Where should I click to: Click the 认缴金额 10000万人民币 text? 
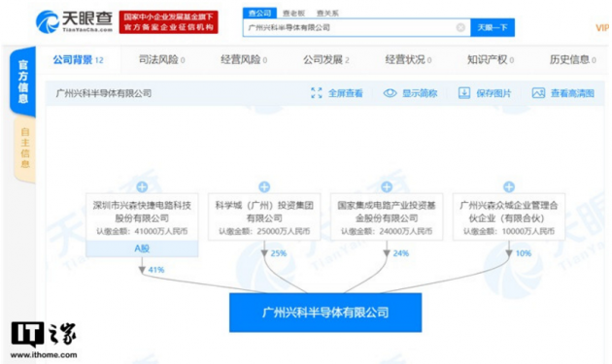tap(509, 231)
